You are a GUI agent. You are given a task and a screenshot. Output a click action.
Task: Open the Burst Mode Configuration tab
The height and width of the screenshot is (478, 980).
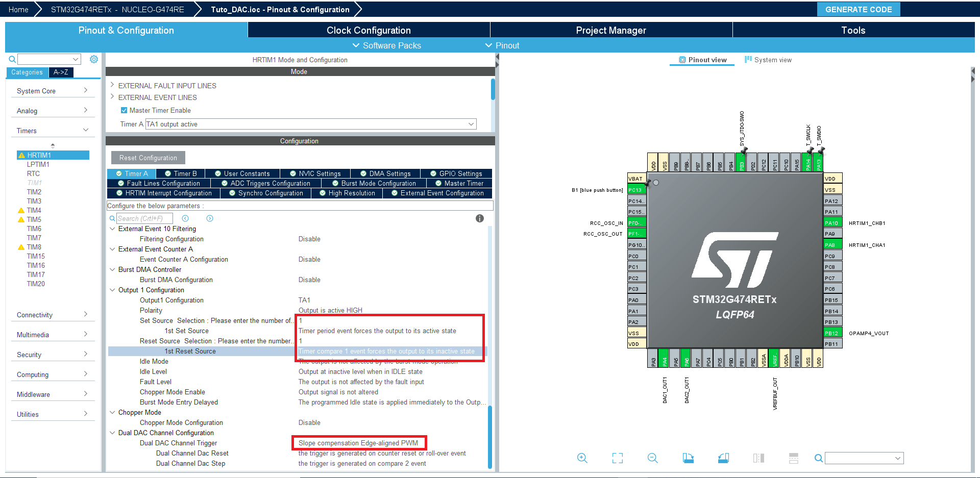click(374, 183)
